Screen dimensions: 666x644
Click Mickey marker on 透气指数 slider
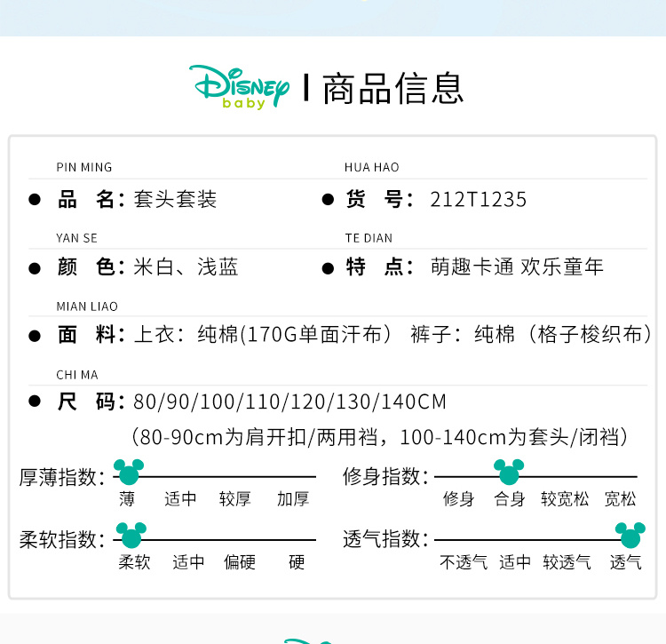(630, 535)
